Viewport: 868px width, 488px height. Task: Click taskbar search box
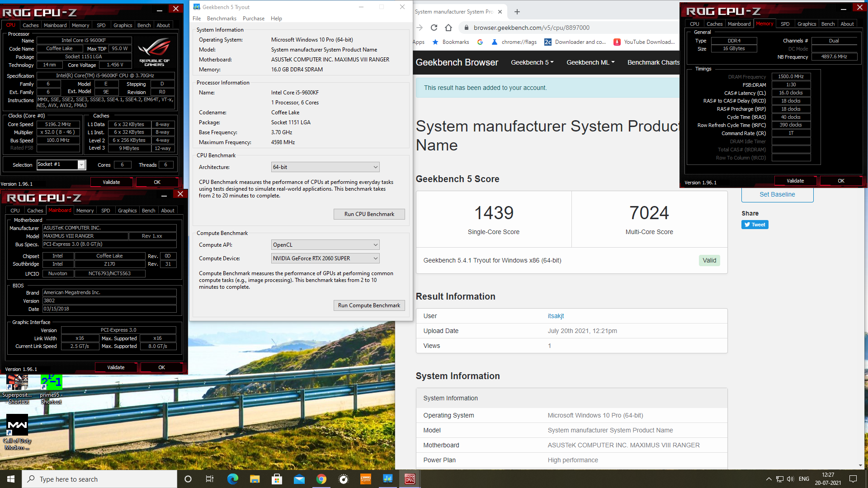pos(99,479)
